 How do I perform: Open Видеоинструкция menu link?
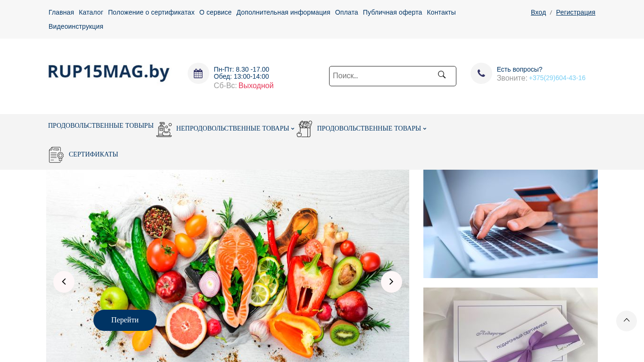(76, 26)
